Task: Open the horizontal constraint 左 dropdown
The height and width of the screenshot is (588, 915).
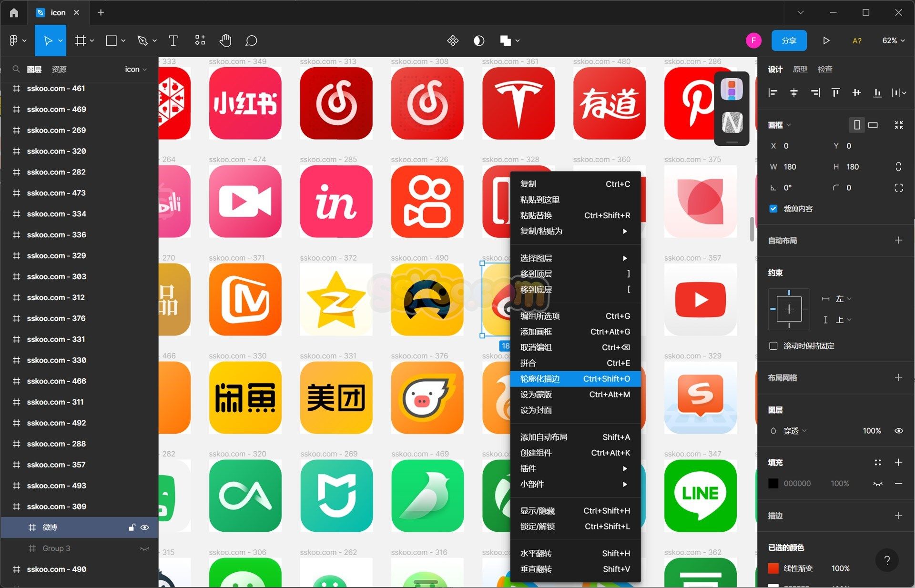Action: (843, 299)
